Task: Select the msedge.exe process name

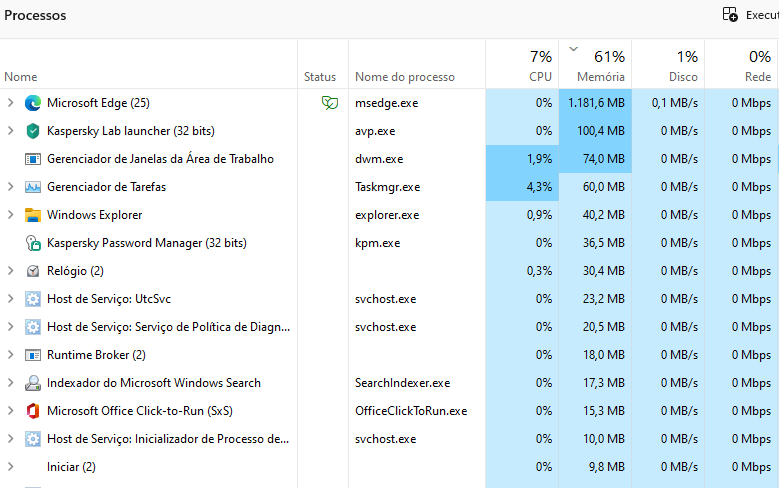Action: (x=387, y=103)
